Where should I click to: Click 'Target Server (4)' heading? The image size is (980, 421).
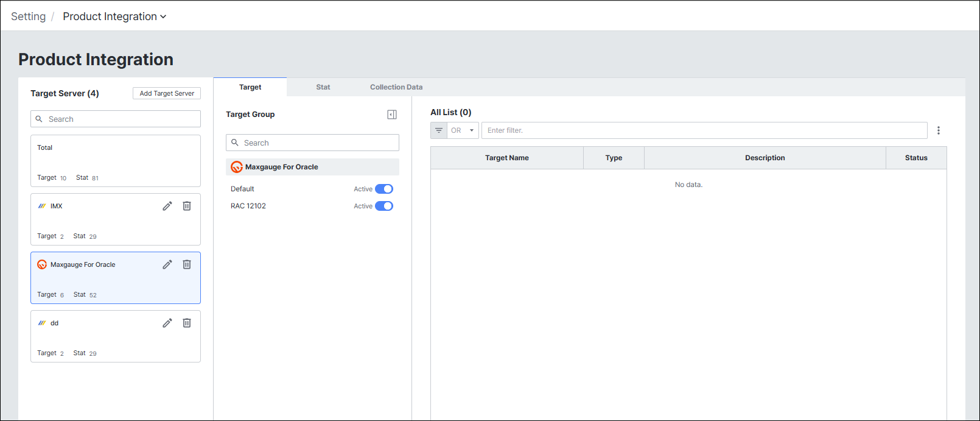[65, 93]
